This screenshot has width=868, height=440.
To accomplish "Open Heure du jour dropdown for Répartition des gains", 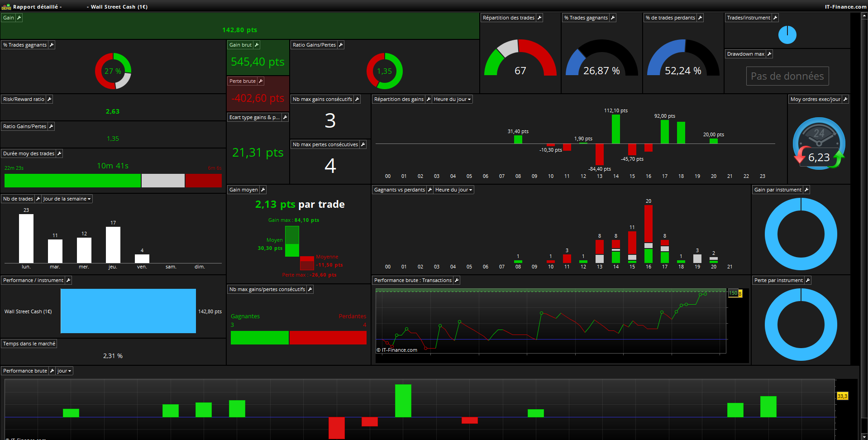I will 452,99.
